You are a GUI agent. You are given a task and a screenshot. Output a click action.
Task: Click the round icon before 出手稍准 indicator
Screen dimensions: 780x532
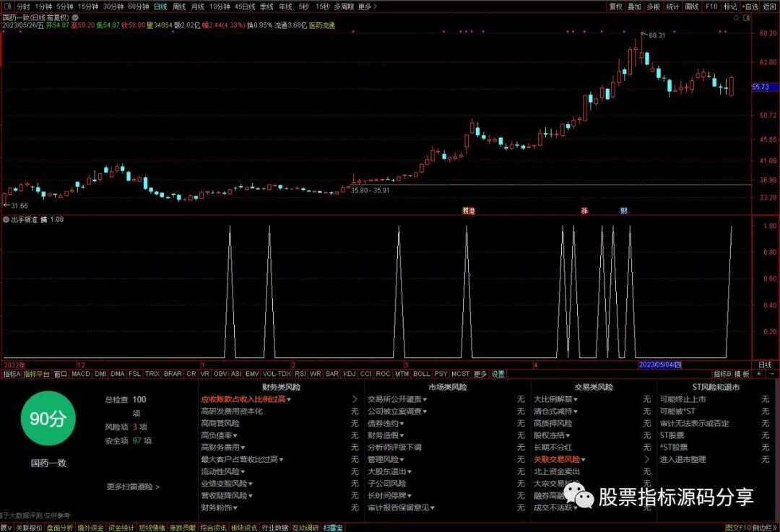(x=6, y=219)
